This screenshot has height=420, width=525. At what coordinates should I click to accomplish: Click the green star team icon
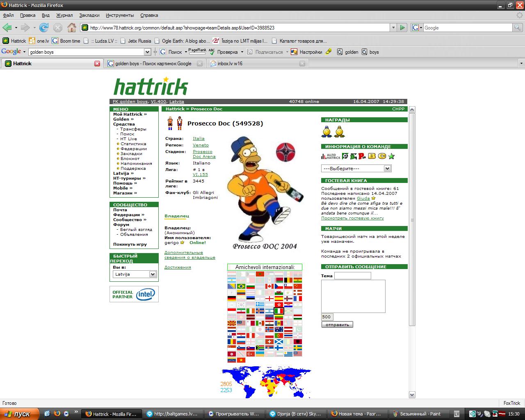391,156
